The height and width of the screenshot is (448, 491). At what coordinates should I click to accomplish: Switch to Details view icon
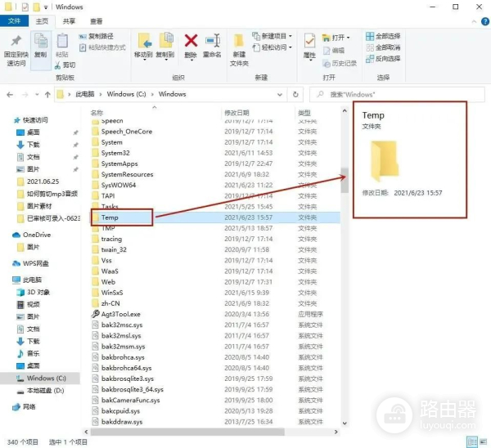click(472, 442)
